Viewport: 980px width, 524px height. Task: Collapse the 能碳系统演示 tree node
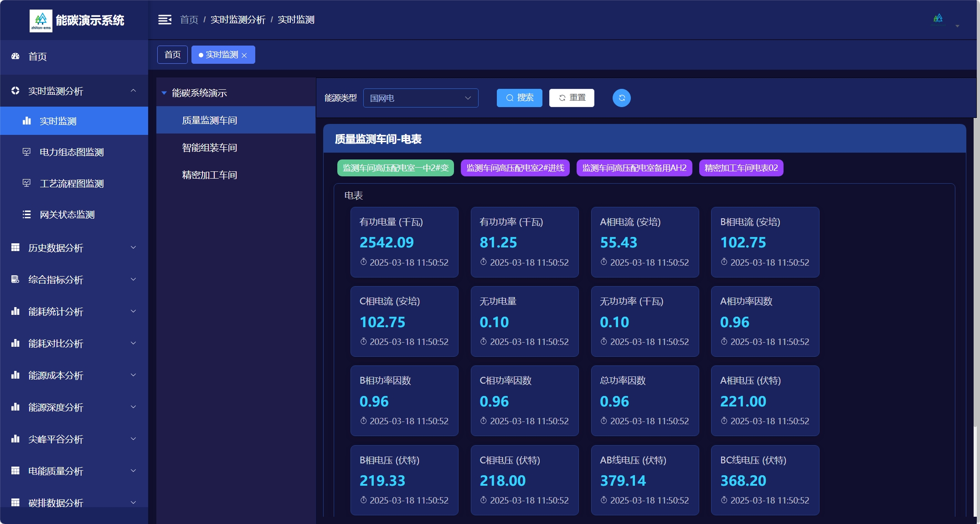click(x=164, y=93)
